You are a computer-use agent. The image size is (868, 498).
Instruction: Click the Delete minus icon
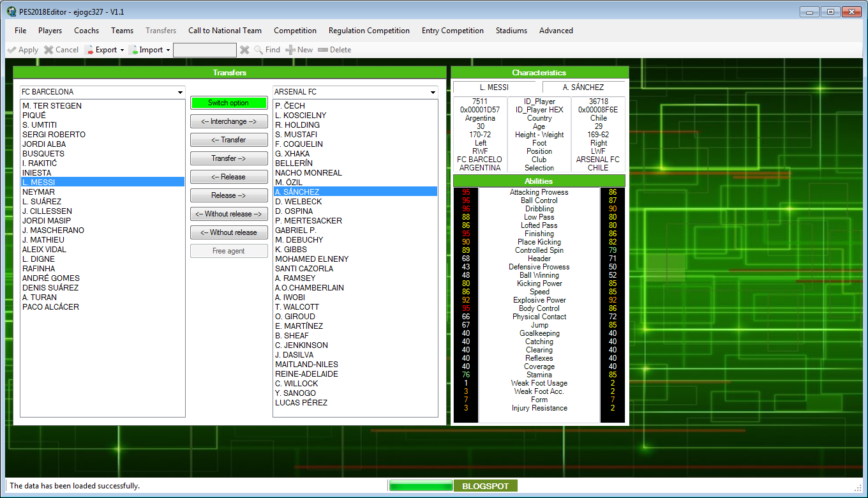(x=323, y=50)
